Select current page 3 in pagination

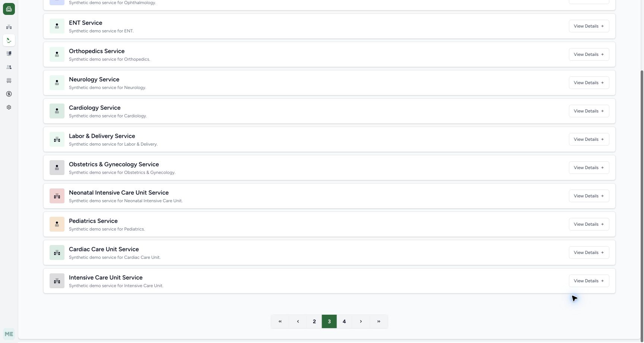tap(329, 321)
